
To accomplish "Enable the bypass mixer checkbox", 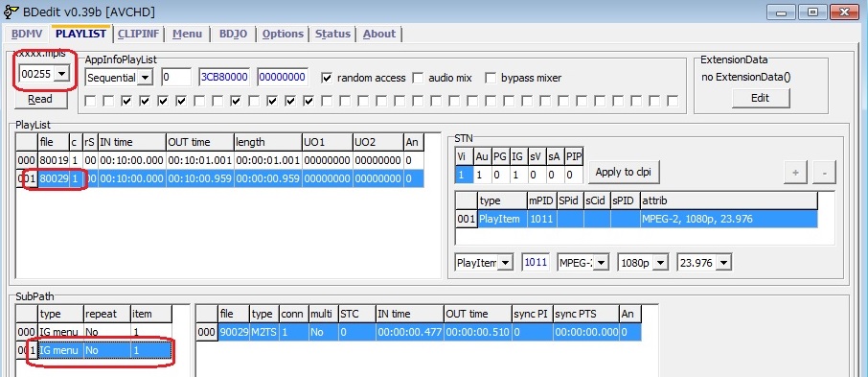I will 491,78.
